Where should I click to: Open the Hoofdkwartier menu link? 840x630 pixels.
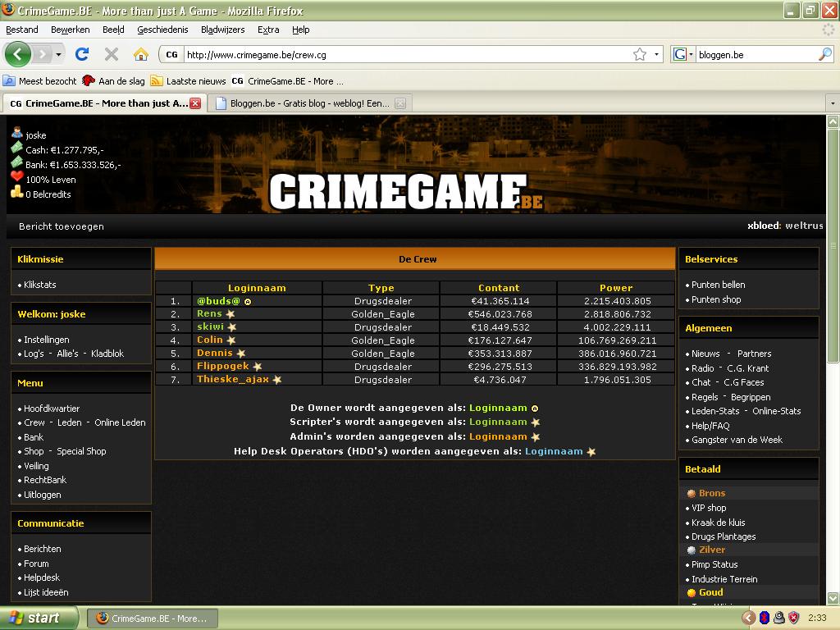[x=52, y=409]
